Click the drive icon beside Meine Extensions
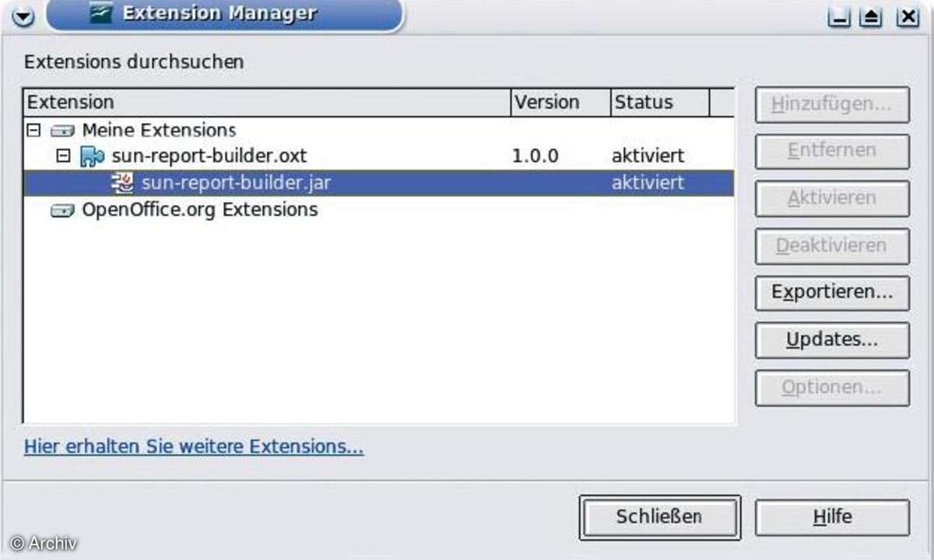 [x=62, y=130]
